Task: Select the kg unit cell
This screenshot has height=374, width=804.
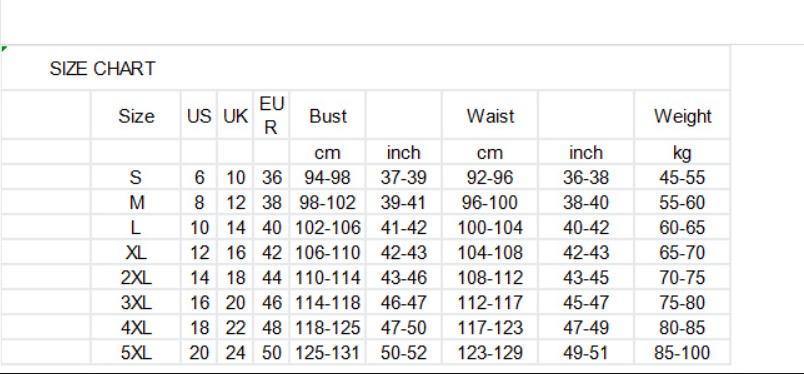Action: [x=682, y=152]
